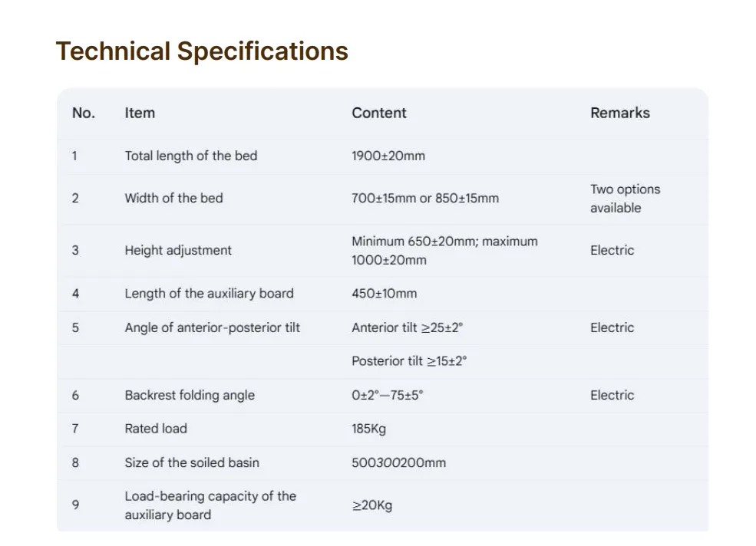This screenshot has height=546, width=756.
Task: Select the ≥20Kg content cell
Action: [371, 505]
